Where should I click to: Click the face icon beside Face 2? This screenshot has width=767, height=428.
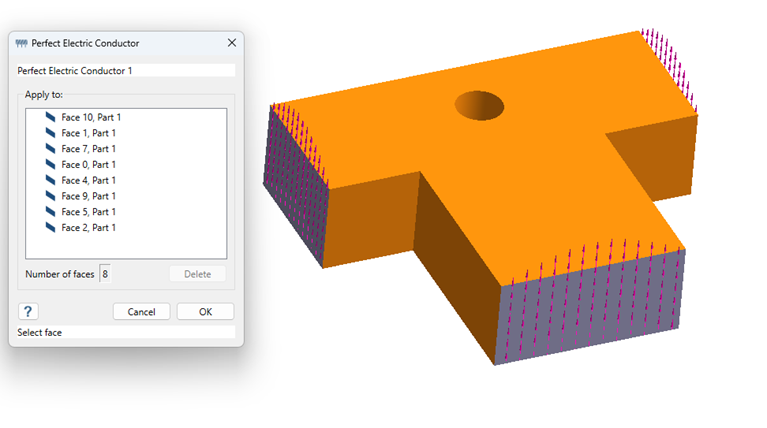(50, 227)
